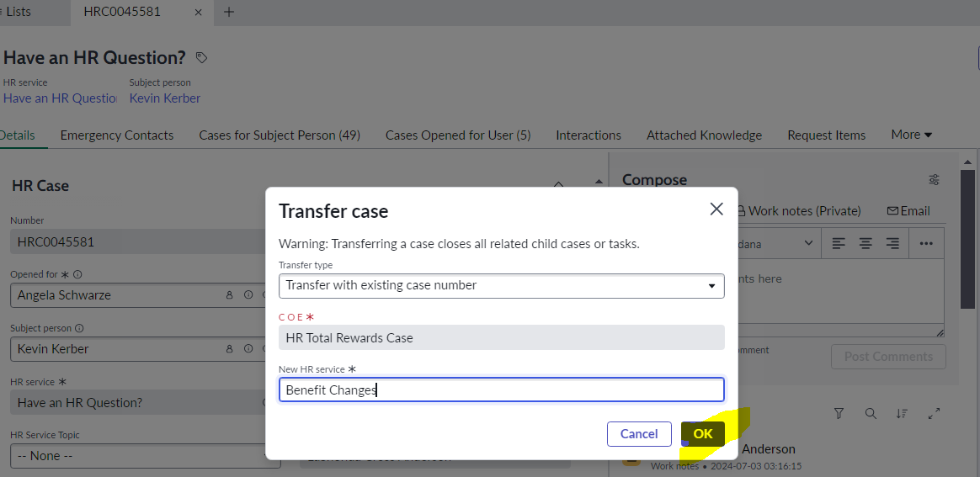
Task: Open the Have an HR Question service link
Action: pos(60,98)
